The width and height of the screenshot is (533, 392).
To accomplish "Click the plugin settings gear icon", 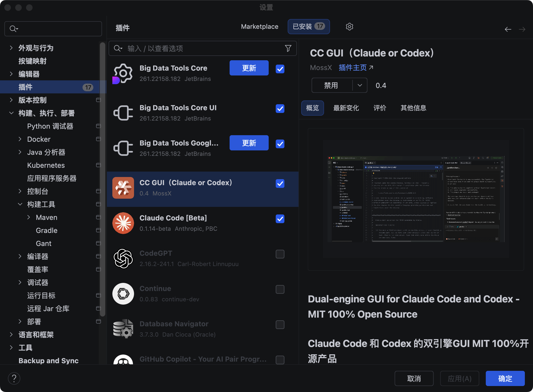I will [349, 27].
